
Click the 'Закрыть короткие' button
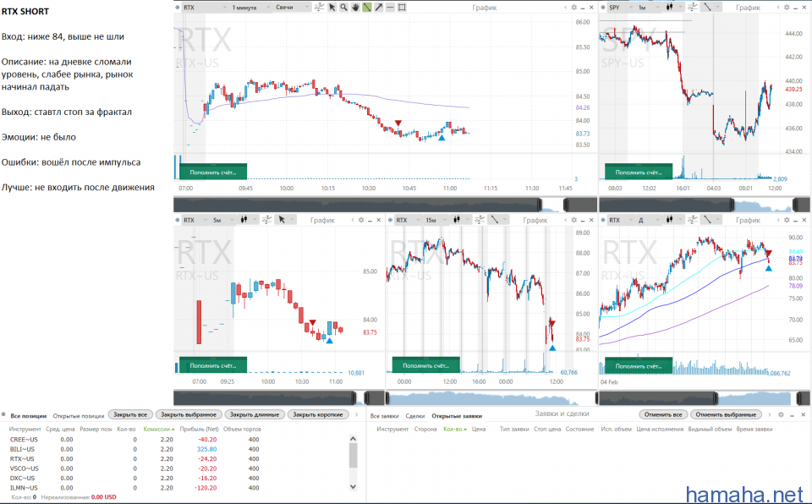click(x=317, y=415)
